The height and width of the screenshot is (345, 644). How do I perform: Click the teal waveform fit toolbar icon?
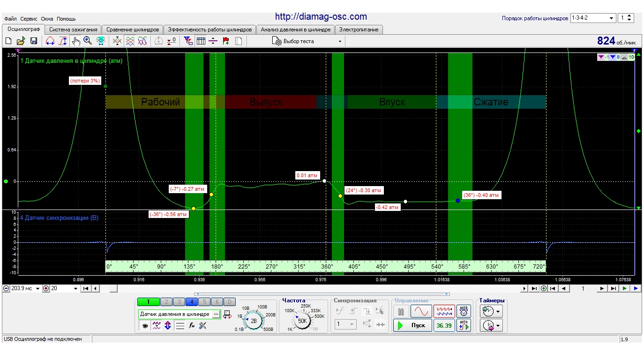(100, 41)
